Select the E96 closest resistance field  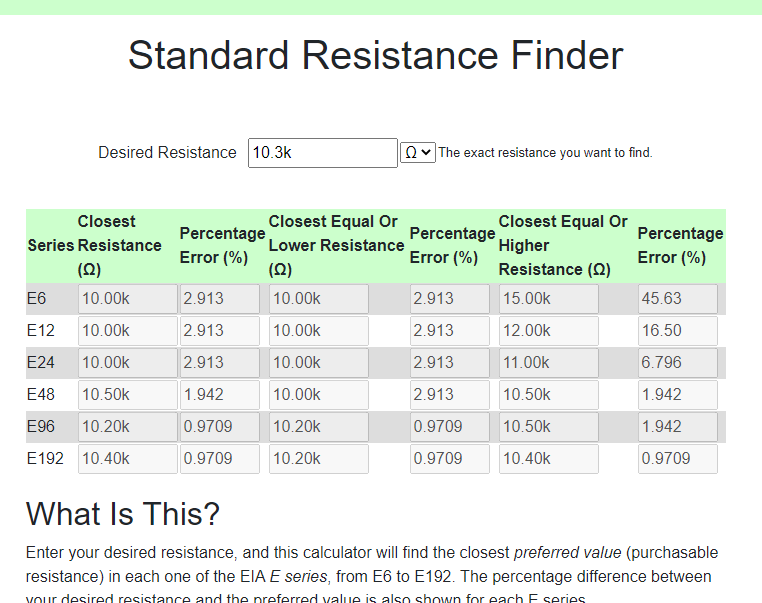[127, 427]
